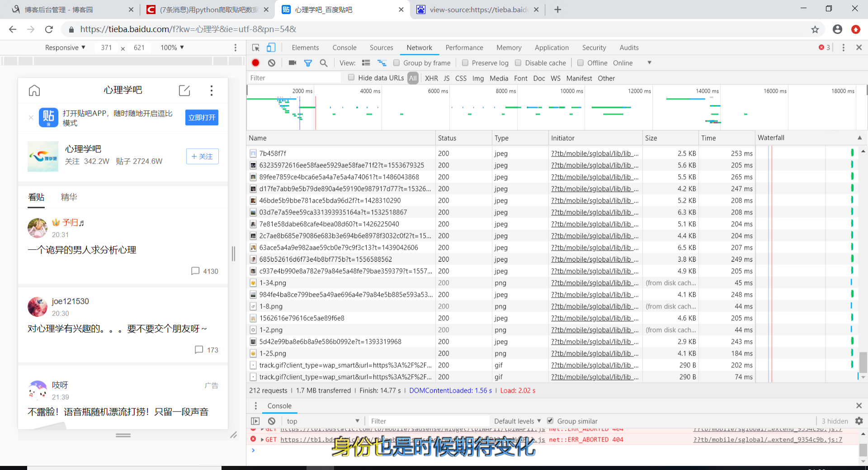Open the post 一个诡异的男人求分析心理

point(82,250)
